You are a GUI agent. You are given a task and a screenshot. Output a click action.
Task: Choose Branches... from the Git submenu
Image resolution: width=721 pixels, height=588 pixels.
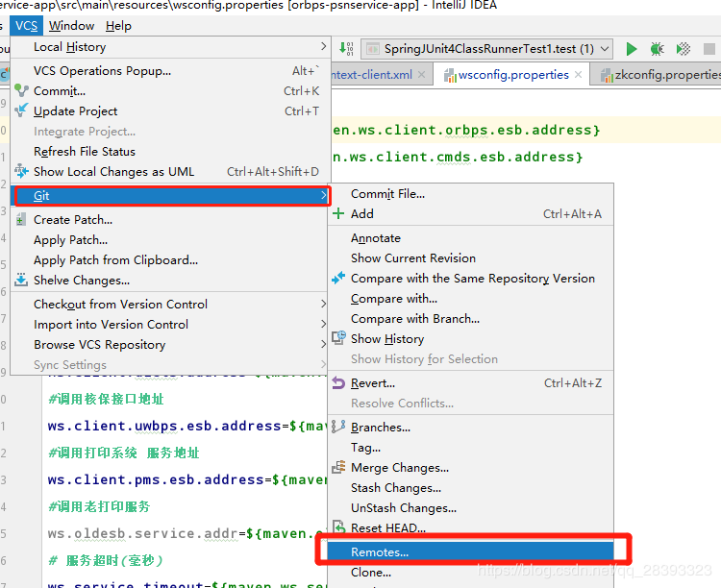(381, 428)
